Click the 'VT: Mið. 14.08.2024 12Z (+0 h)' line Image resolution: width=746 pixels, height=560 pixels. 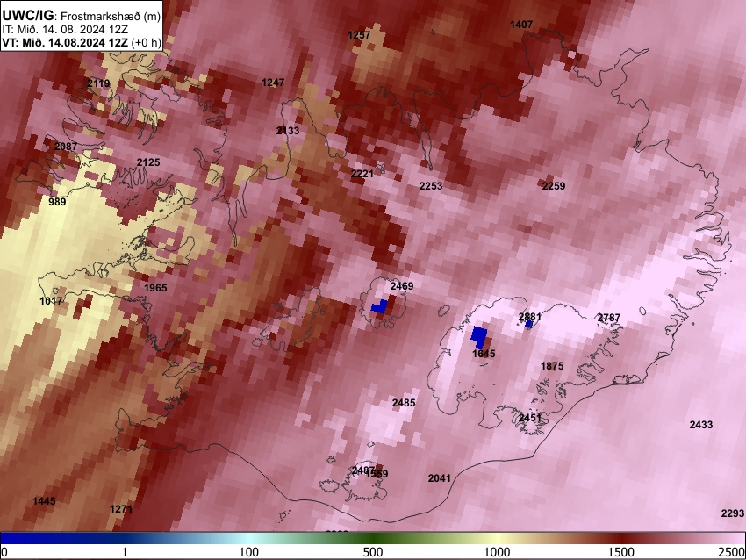point(82,42)
